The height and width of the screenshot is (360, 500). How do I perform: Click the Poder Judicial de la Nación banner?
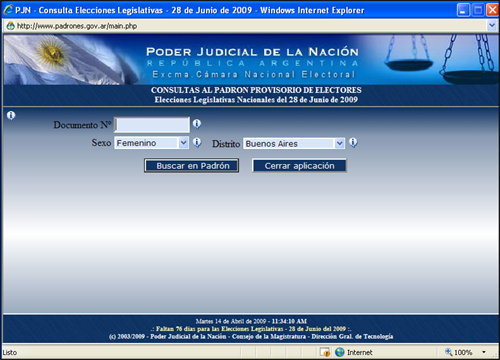point(251,59)
